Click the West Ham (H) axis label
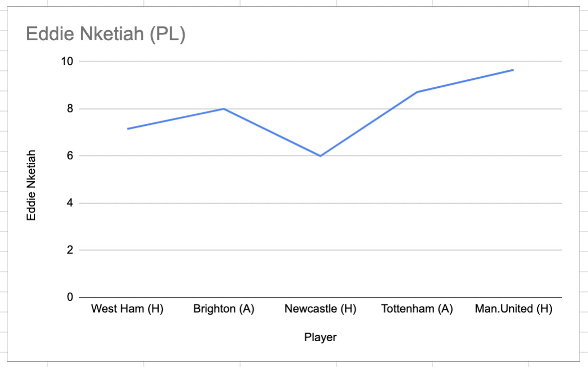 pos(127,309)
